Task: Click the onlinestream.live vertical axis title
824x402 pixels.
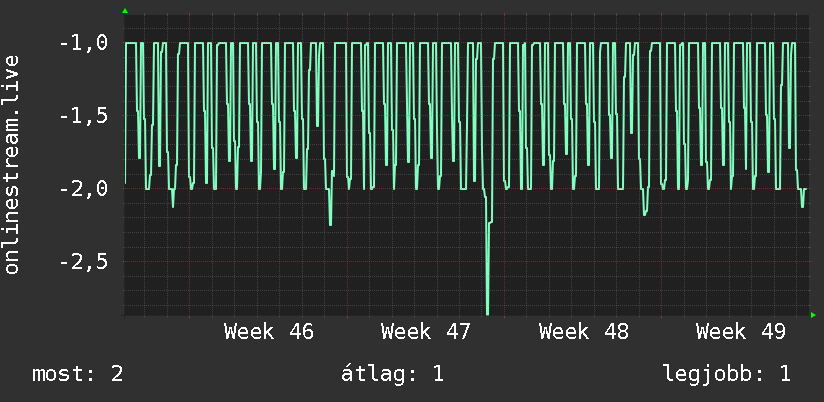Action: pos(12,164)
